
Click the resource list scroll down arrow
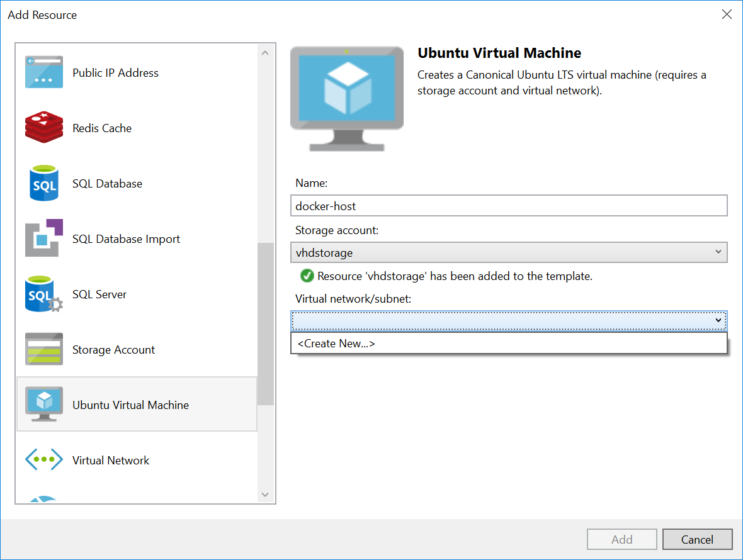click(x=265, y=495)
